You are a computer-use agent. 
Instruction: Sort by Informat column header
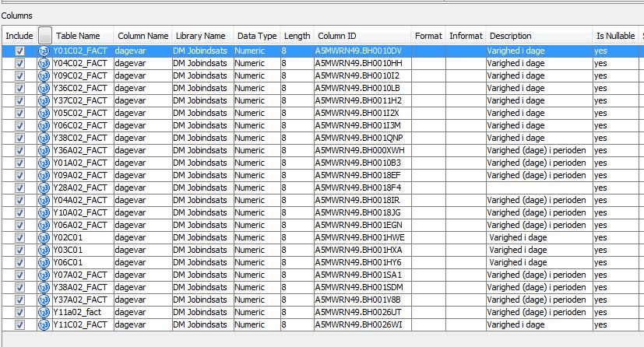[466, 36]
